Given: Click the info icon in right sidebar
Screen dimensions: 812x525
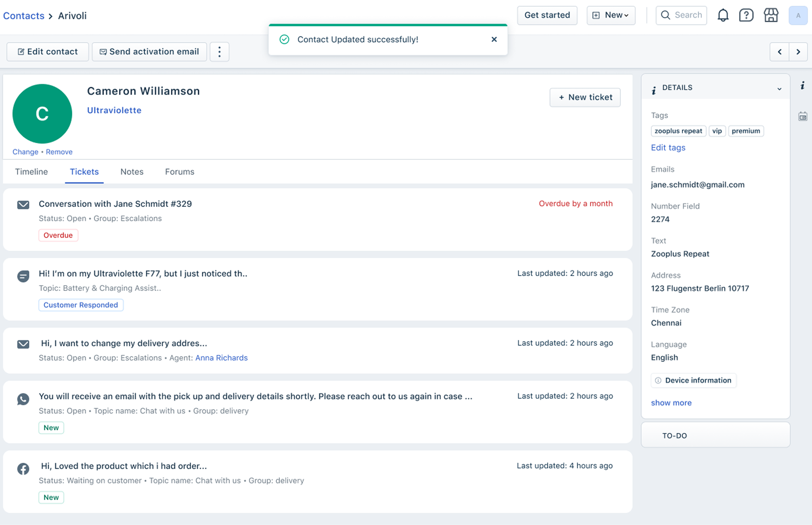Looking at the screenshot, I should pos(802,86).
